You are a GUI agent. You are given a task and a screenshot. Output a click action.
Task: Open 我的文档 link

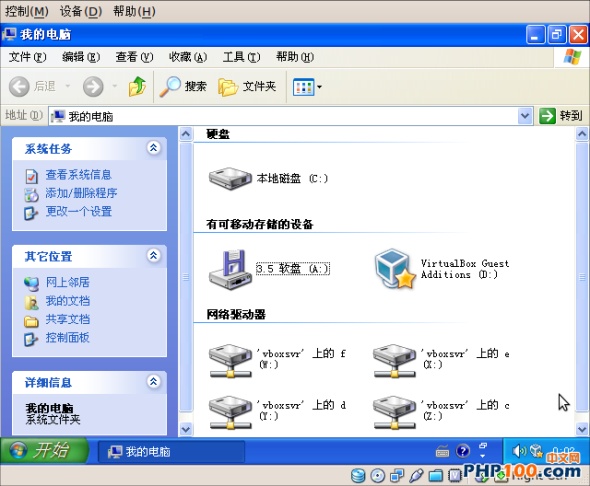(x=67, y=301)
